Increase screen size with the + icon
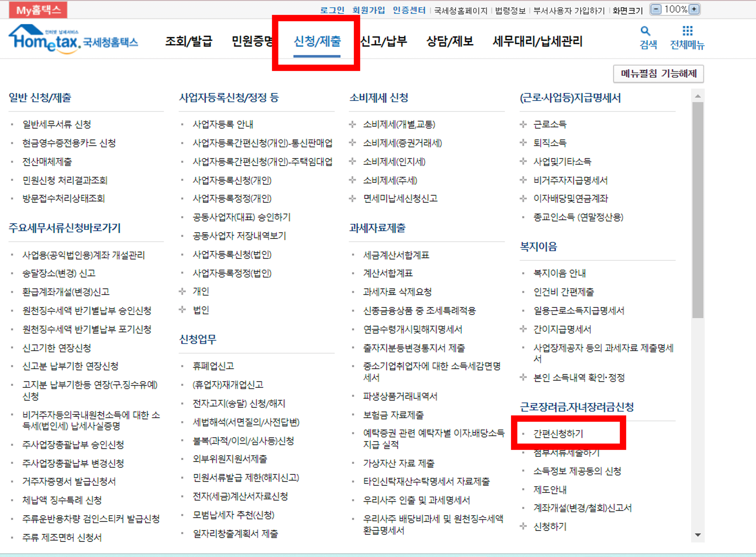 (x=694, y=9)
